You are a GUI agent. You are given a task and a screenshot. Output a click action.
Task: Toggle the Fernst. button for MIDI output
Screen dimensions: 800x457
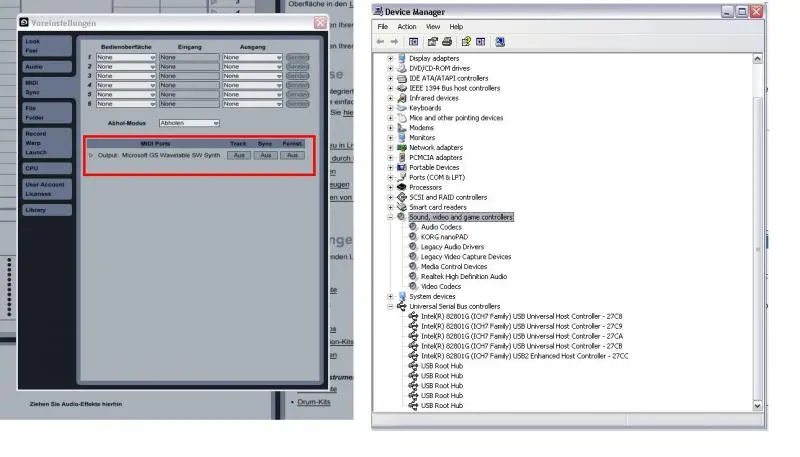(x=292, y=155)
